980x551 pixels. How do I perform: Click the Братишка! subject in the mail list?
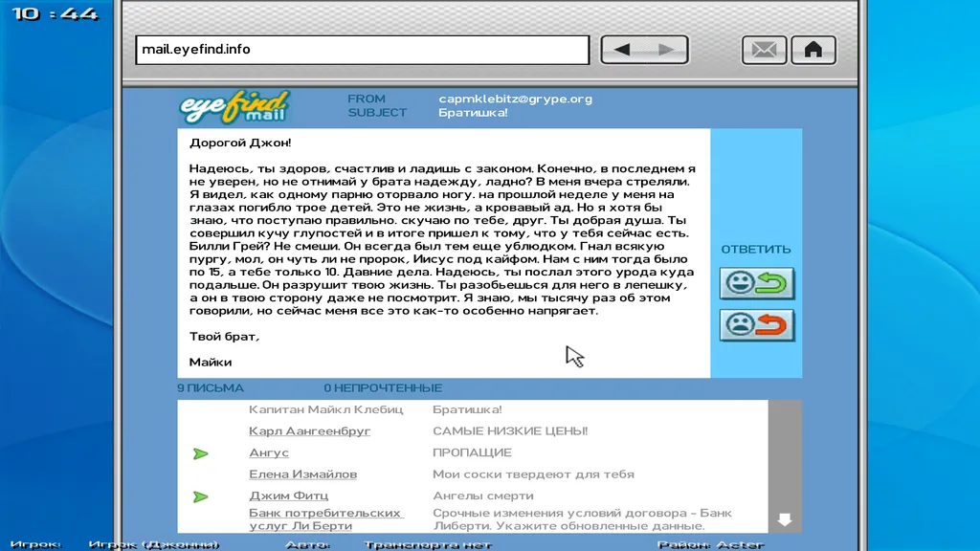pos(467,409)
